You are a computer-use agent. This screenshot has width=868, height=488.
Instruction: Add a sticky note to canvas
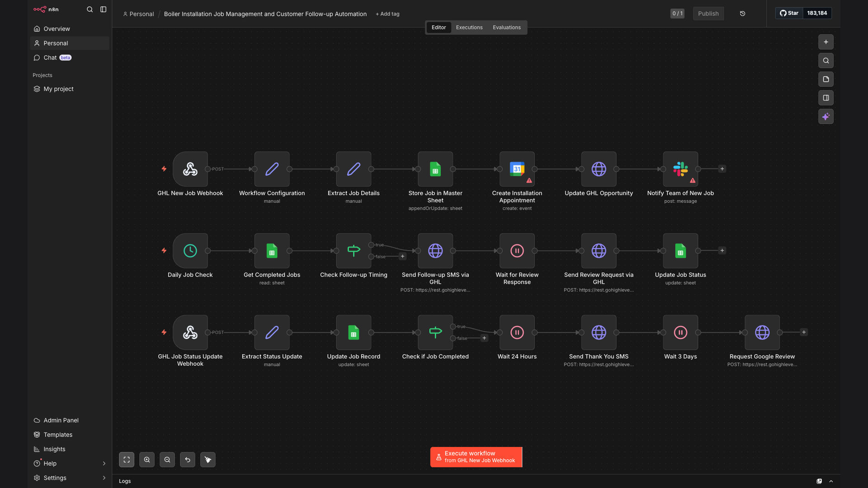(826, 79)
